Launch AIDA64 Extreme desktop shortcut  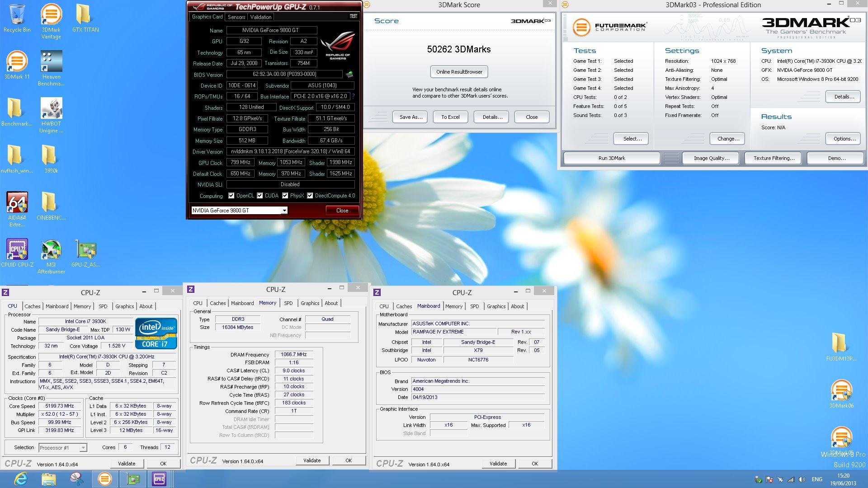tap(17, 209)
